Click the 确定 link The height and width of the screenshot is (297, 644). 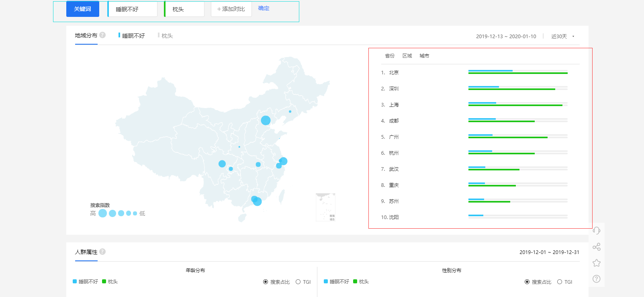click(264, 8)
